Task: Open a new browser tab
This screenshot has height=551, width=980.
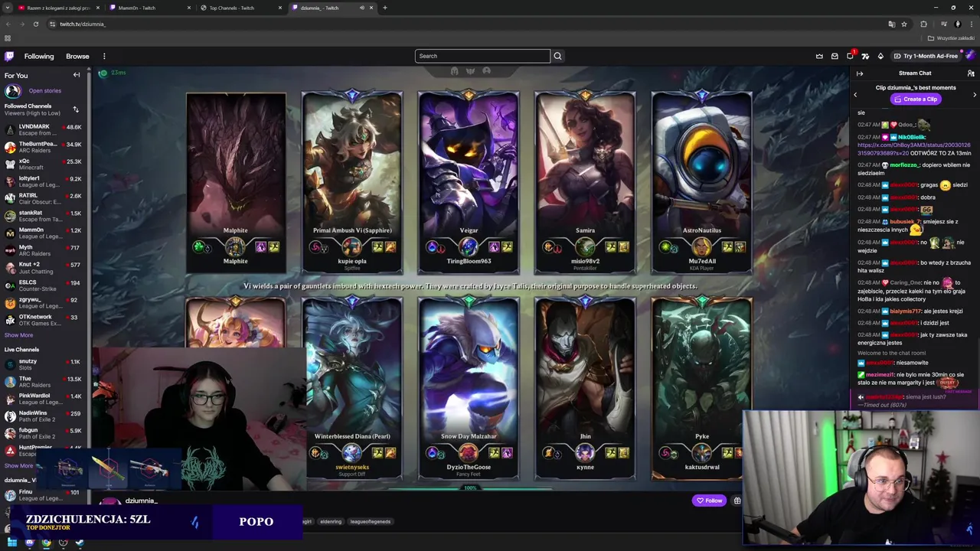Action: [x=384, y=8]
